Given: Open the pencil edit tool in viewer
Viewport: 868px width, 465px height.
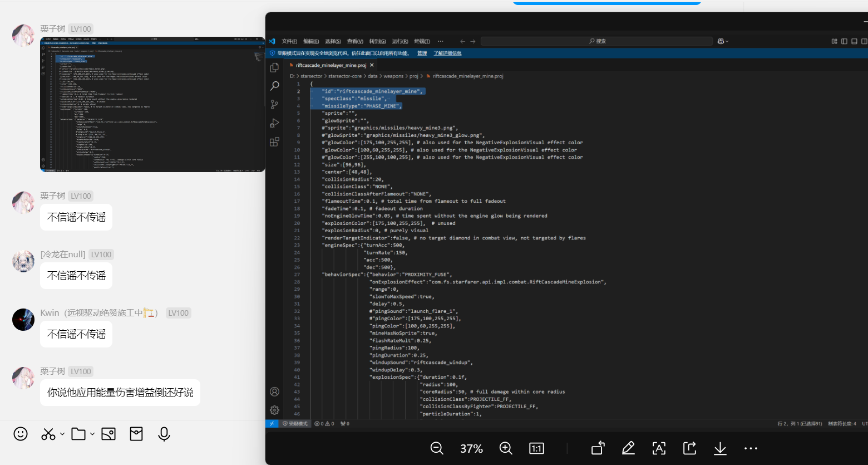Looking at the screenshot, I should coord(628,448).
